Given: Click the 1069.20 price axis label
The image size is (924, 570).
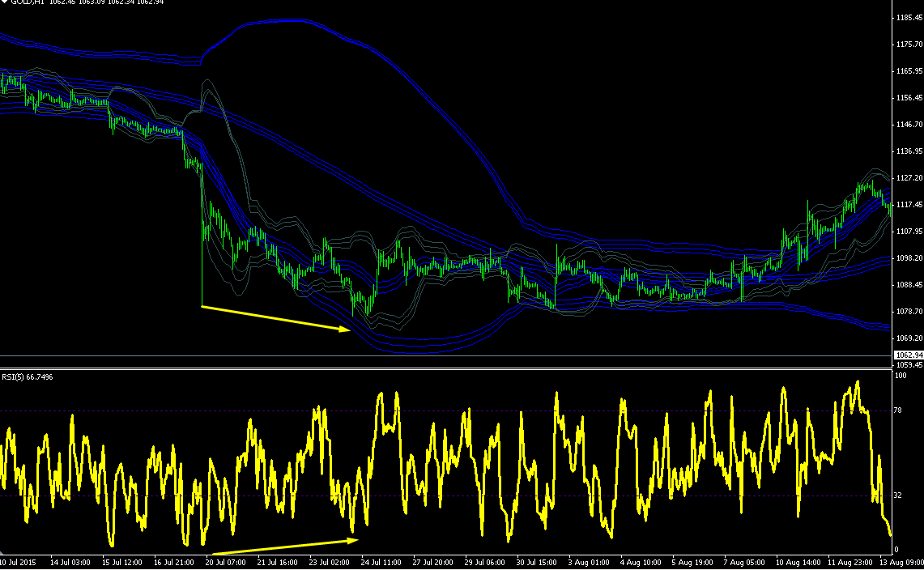Looking at the screenshot, I should pyautogui.click(x=909, y=338).
